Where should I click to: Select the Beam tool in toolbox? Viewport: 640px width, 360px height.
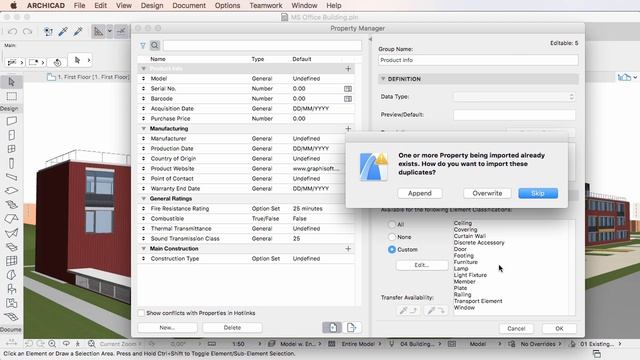point(11,177)
